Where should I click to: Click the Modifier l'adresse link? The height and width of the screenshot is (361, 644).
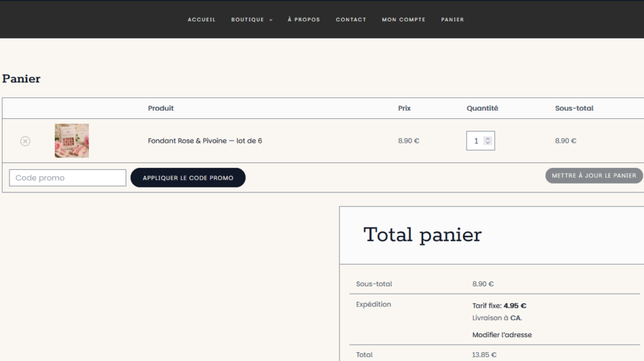(x=502, y=335)
